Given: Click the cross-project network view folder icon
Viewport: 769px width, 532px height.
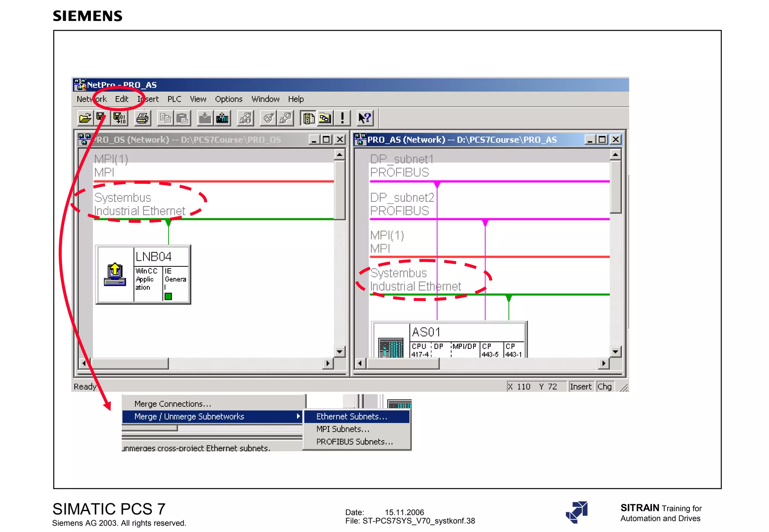Looking at the screenshot, I should (x=325, y=118).
